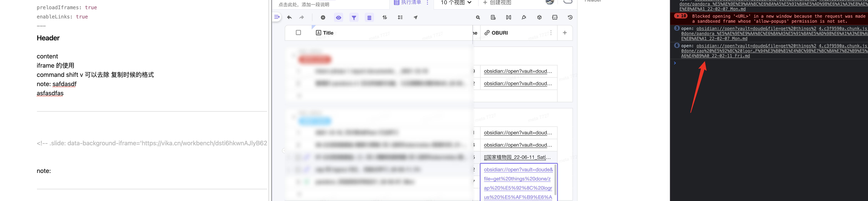
Task: Click the add record plus icon
Action: pos(323,17)
